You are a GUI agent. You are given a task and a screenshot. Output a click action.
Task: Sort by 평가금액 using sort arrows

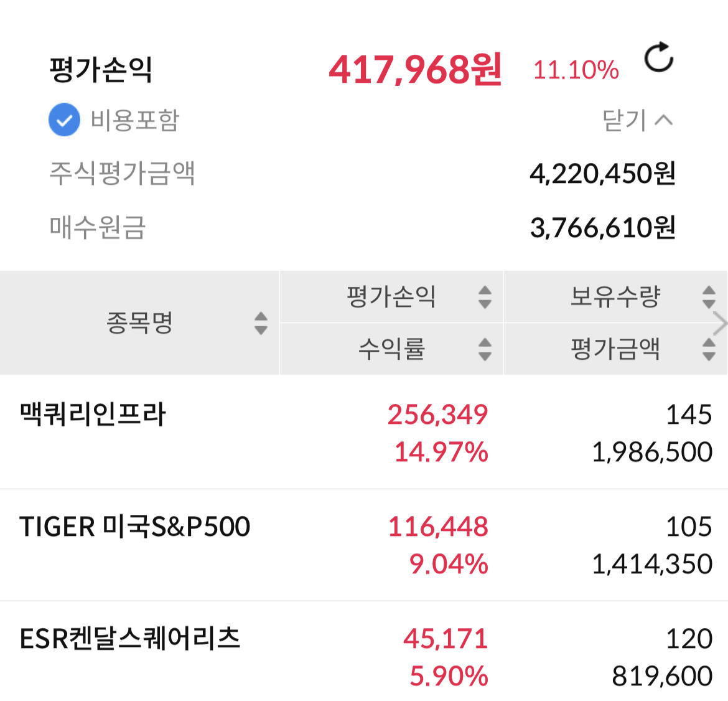point(709,349)
